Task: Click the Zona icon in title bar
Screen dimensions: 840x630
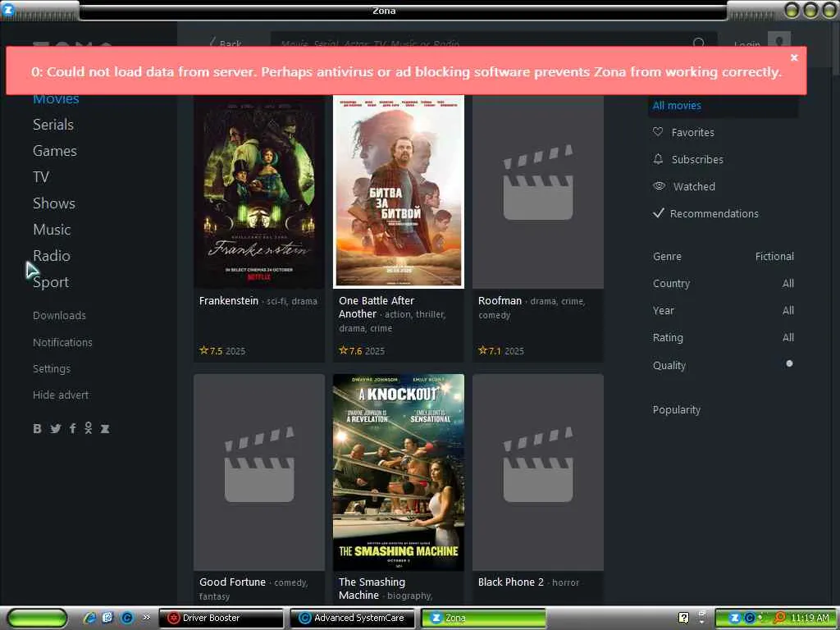Action: pyautogui.click(x=8, y=8)
